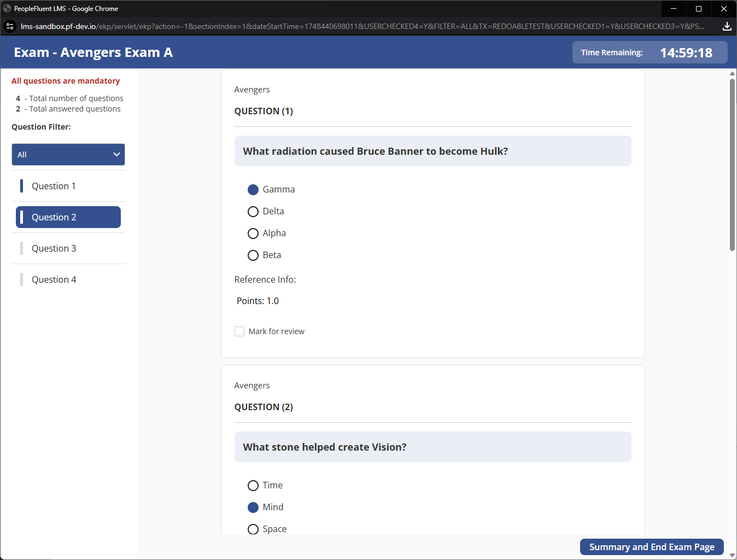Maximize the PeopleFluent LMS window
The width and height of the screenshot is (737, 560).
pyautogui.click(x=699, y=9)
